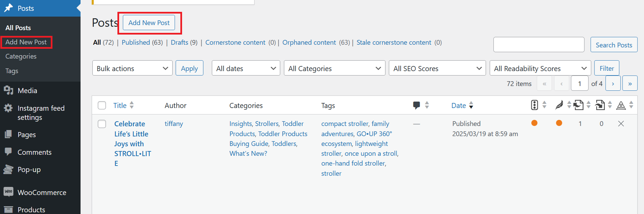The height and width of the screenshot is (214, 644).
Task: Sort posts by Date column header
Action: pos(459,105)
